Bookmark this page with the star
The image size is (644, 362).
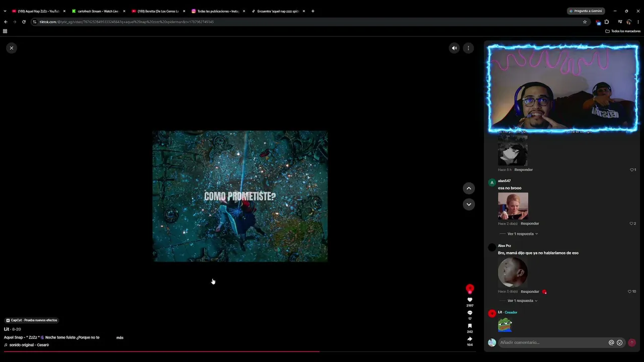pos(585,22)
